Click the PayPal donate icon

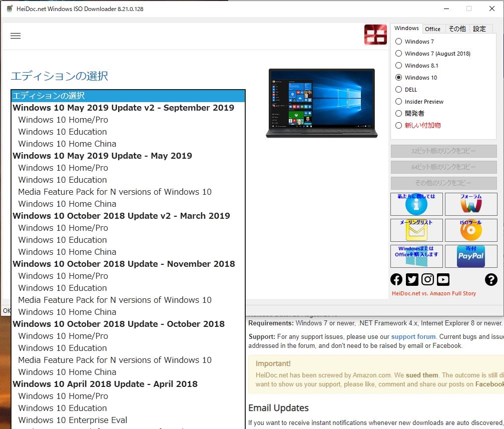471,256
